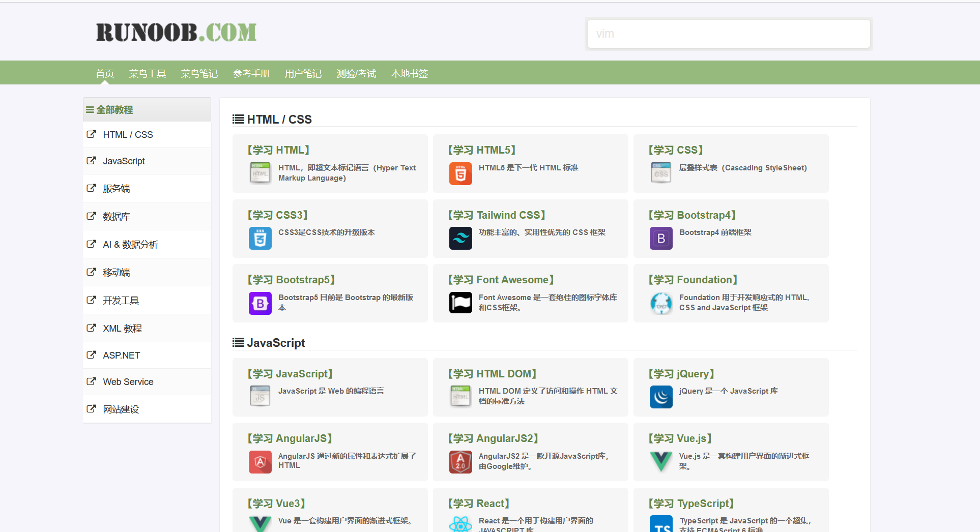Open the AngularJS red shield icon

click(260, 462)
